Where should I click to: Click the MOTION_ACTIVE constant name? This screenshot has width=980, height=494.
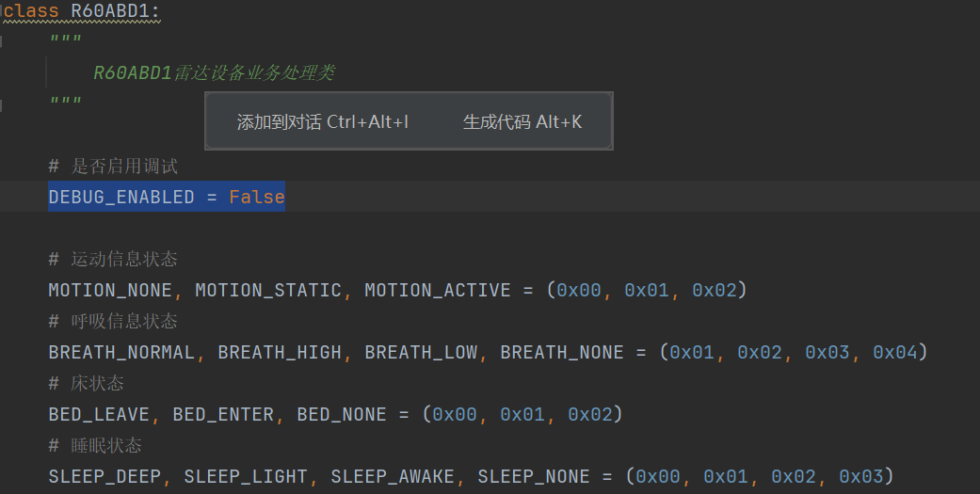pyautogui.click(x=438, y=291)
